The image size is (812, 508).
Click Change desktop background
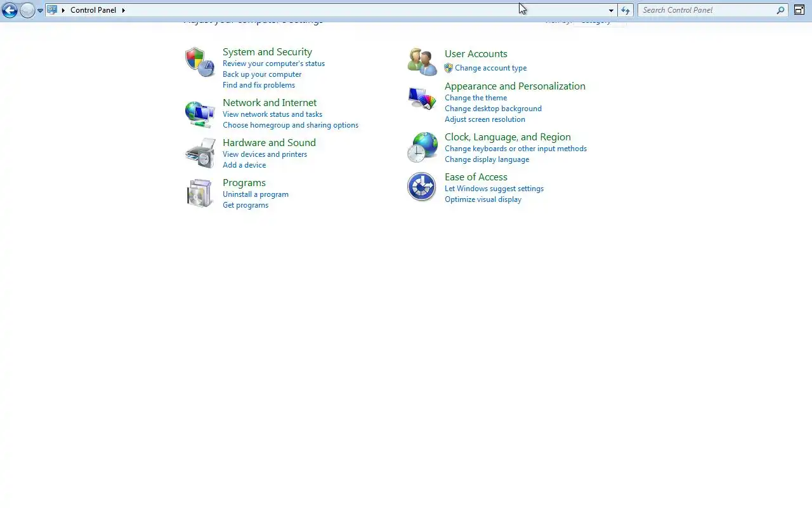493,109
